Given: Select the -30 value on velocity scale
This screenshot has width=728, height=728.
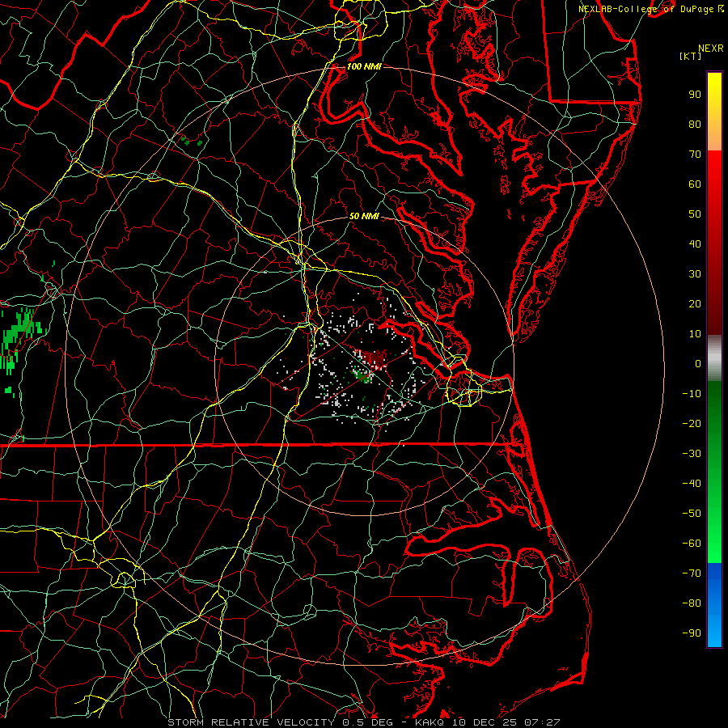Looking at the screenshot, I should click(x=692, y=454).
